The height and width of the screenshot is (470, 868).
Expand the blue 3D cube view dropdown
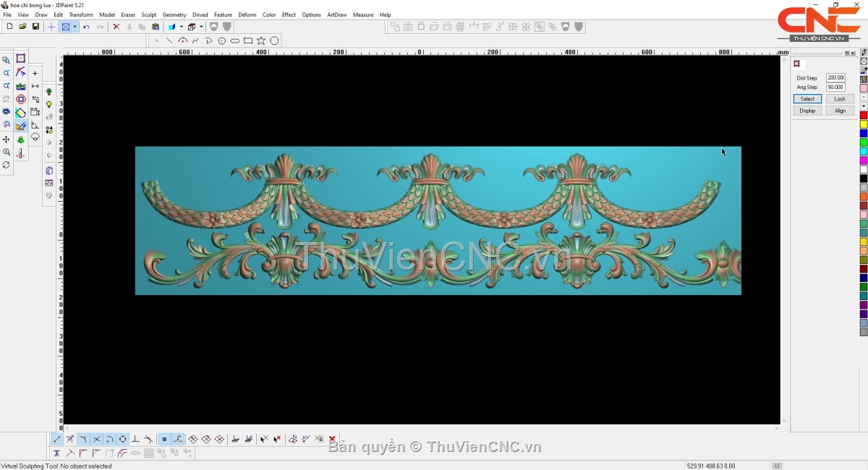(181, 27)
